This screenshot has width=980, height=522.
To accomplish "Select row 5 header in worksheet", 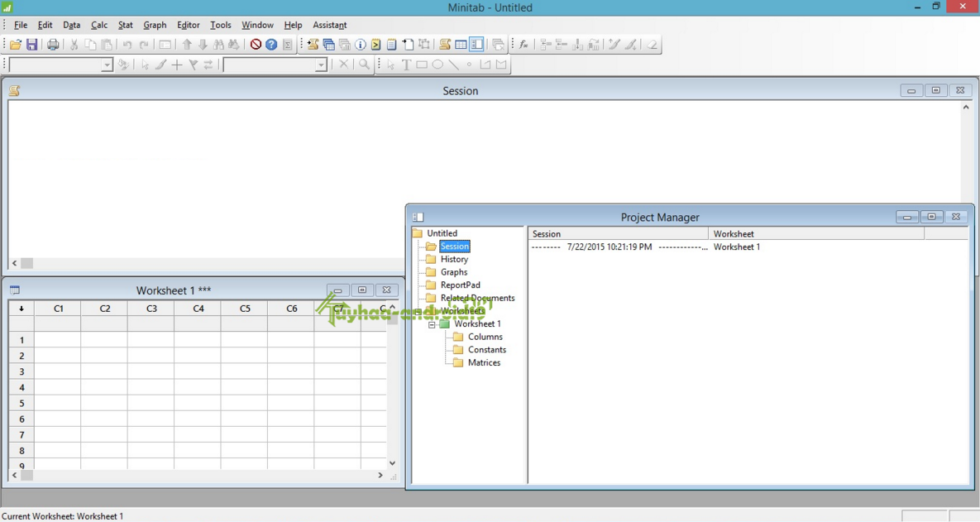I will point(22,403).
